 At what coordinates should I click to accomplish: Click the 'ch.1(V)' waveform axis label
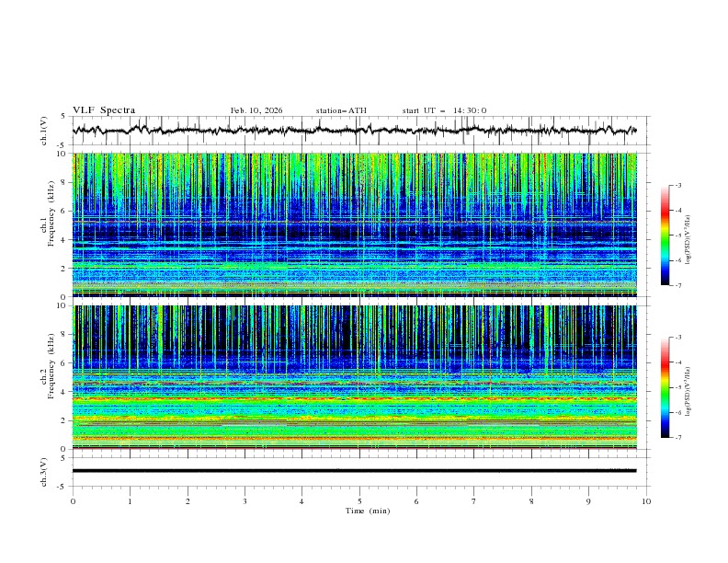44,131
